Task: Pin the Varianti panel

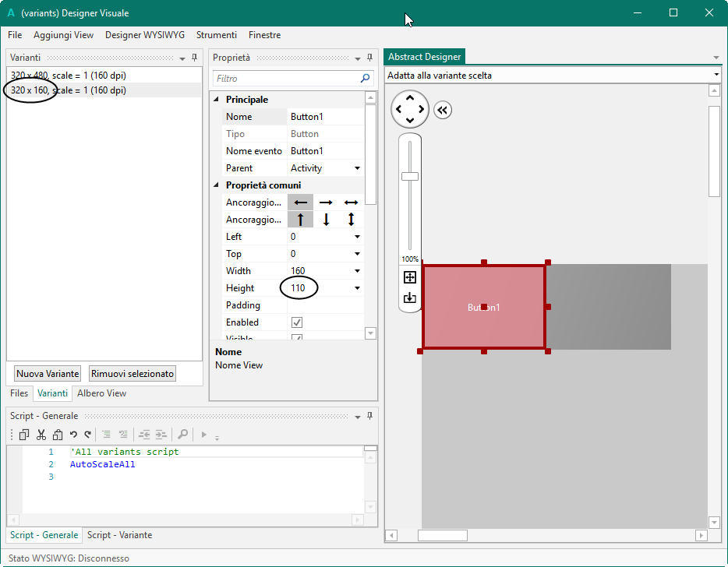Action: pyautogui.click(x=194, y=58)
